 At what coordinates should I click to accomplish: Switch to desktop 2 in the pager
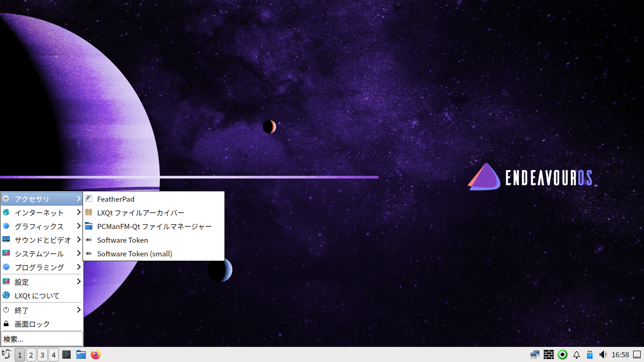click(x=31, y=355)
